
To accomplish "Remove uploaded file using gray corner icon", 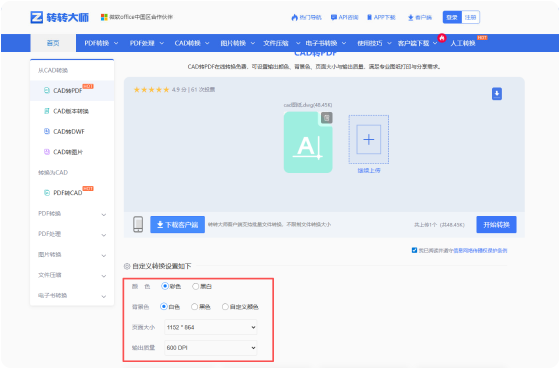I will click(326, 118).
